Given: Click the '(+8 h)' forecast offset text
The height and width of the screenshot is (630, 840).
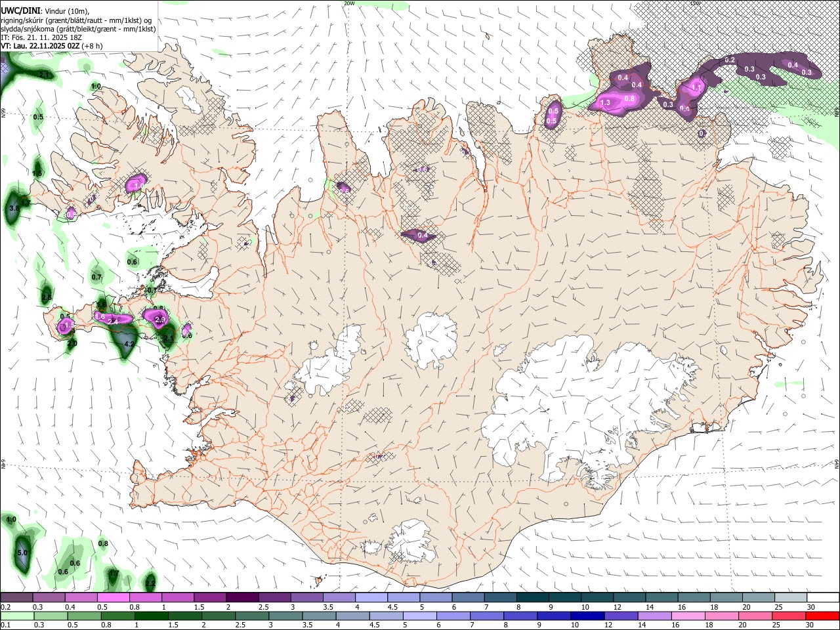Looking at the screenshot, I should click(x=92, y=46).
